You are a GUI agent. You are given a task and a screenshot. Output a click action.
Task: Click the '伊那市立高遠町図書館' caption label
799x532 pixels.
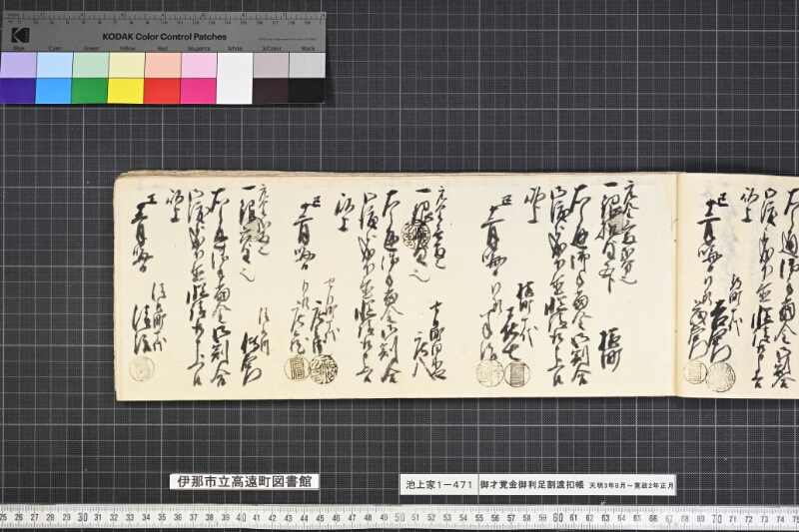(x=245, y=482)
